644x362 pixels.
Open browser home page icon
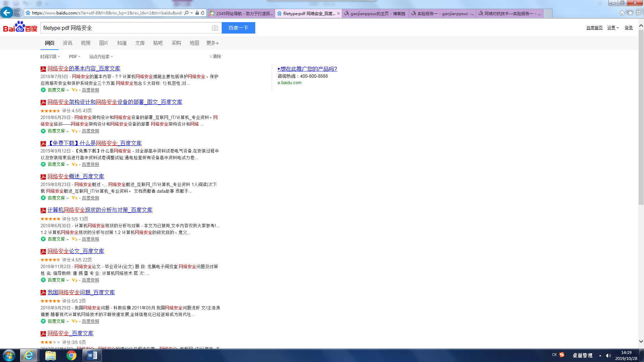(x=622, y=13)
